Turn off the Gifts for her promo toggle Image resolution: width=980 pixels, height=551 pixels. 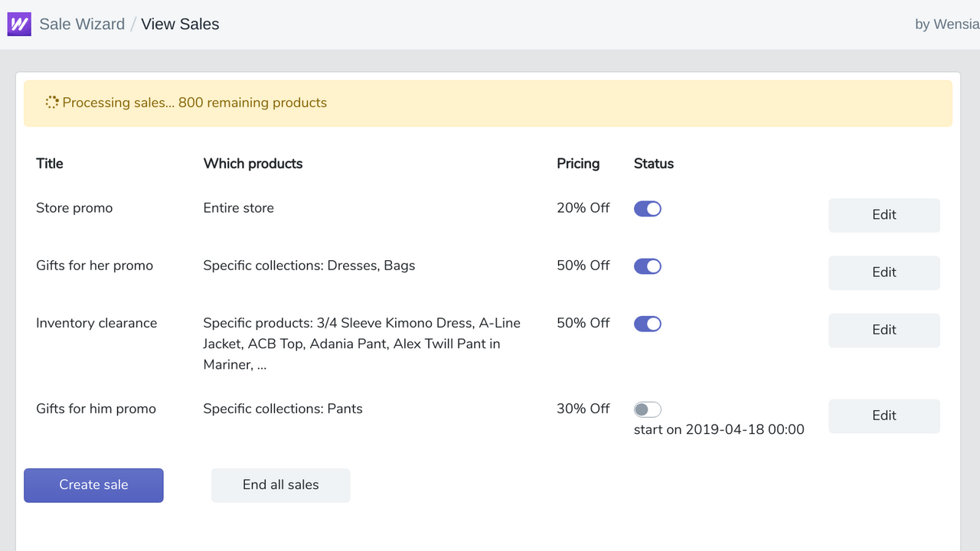point(647,266)
